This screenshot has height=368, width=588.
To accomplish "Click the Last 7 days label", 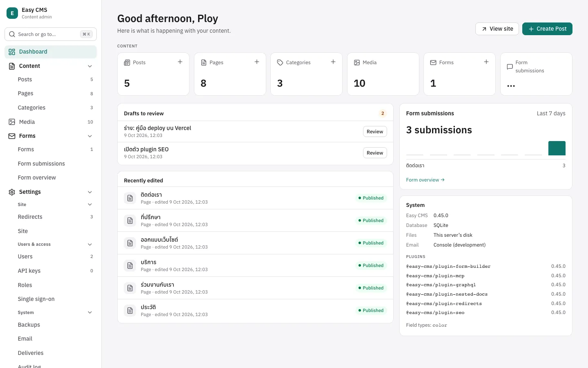I will 551,114.
